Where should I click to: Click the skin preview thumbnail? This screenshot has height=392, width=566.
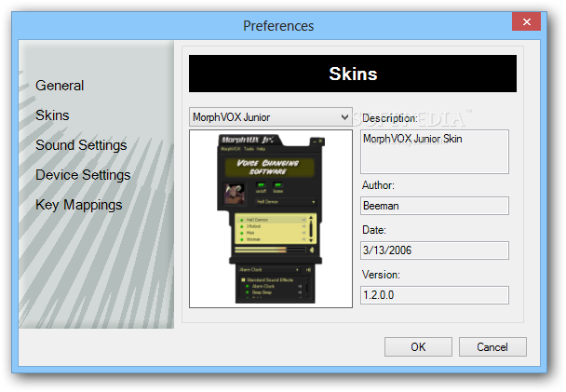(x=271, y=219)
